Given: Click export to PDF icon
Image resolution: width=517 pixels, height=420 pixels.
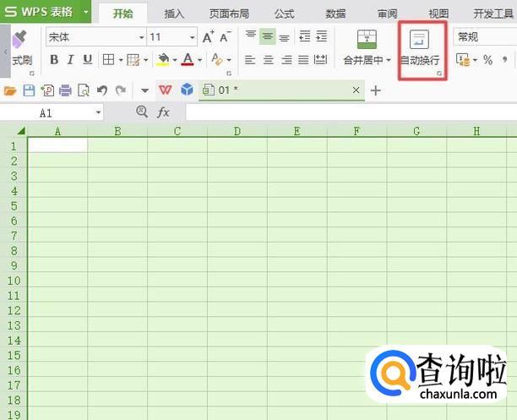Looking at the screenshot, I should point(47,90).
